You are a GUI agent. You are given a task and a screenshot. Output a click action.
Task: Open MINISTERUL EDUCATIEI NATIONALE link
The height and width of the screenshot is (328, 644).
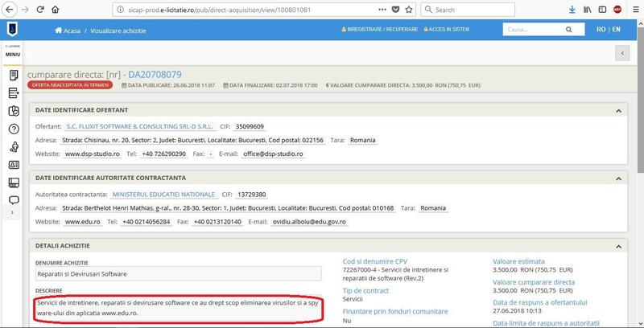(163, 195)
